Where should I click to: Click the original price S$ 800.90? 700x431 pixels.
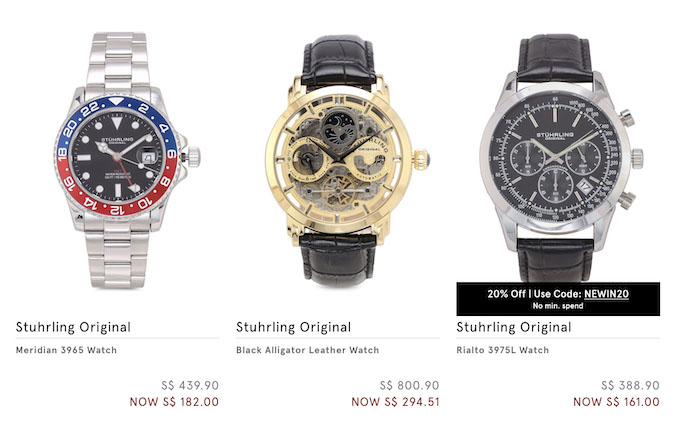[x=409, y=385]
